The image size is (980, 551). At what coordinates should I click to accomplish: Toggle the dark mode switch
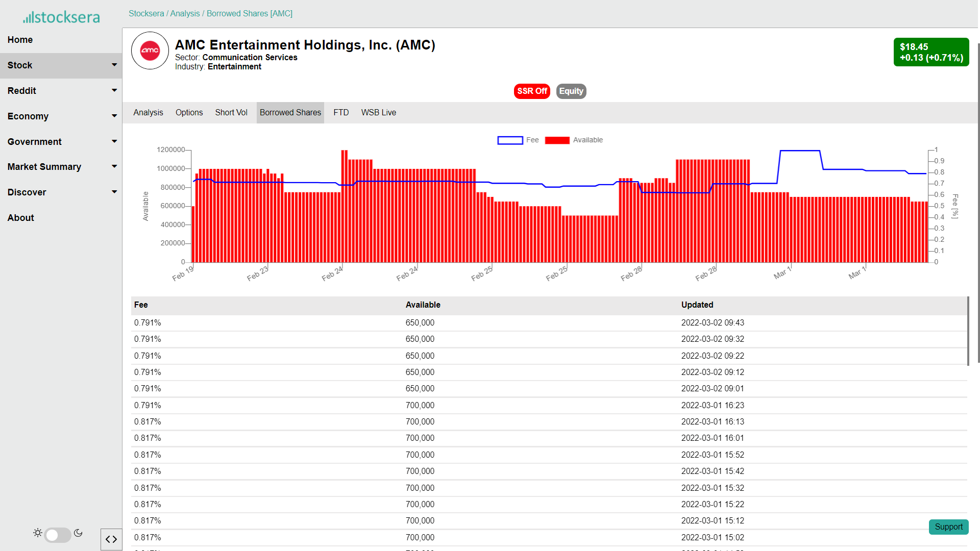pos(57,535)
